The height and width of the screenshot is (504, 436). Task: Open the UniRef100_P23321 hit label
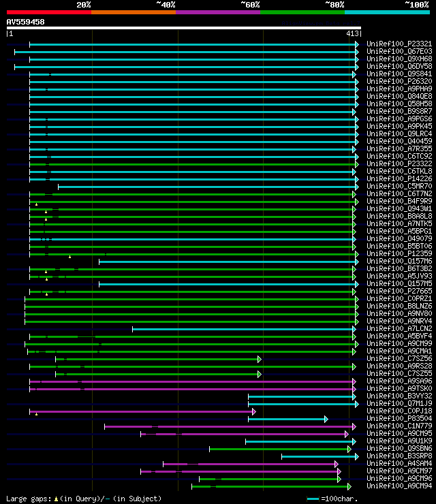pos(399,44)
